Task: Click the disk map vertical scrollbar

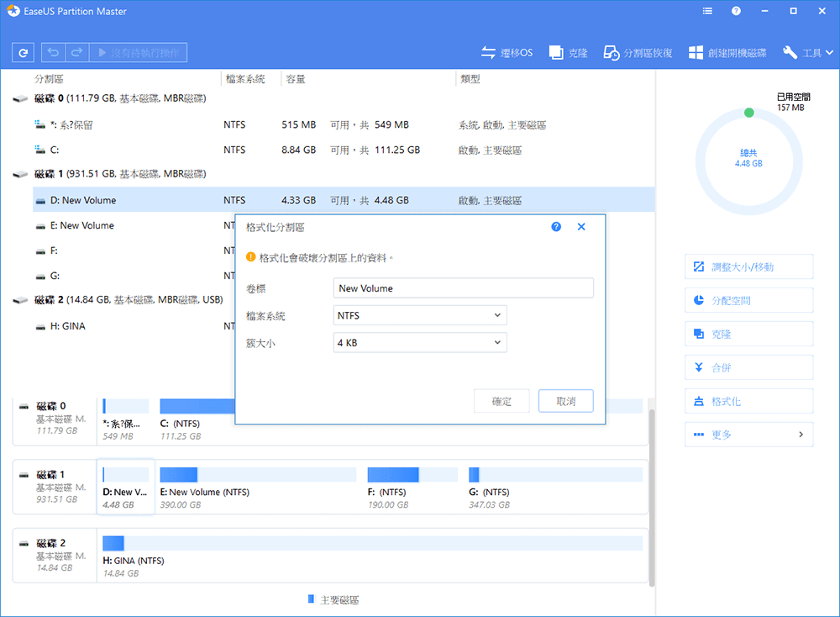Action: coord(652,498)
